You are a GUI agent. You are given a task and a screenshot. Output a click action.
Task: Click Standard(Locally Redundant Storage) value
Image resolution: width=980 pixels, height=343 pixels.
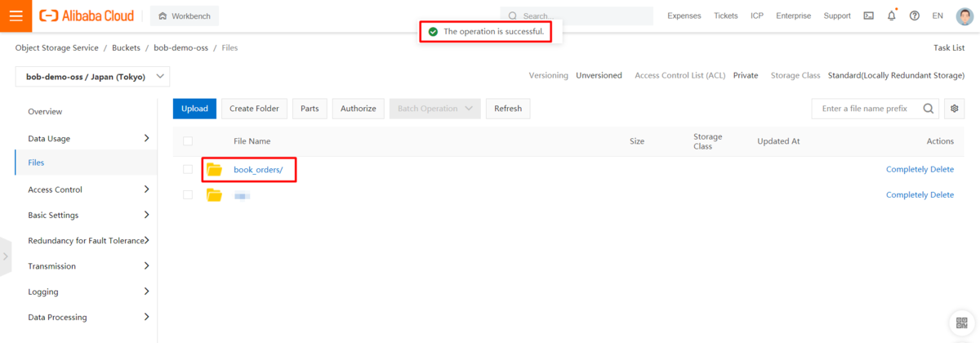(896, 75)
